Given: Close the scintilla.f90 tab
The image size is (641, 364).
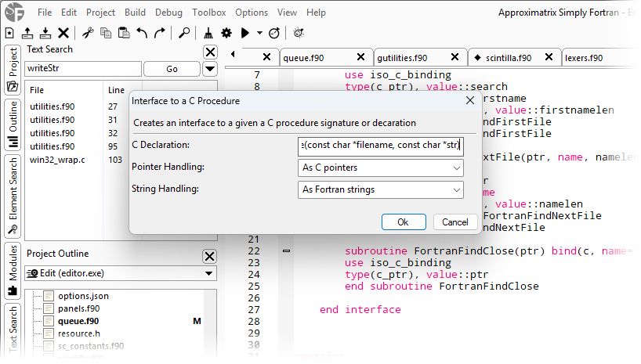Looking at the screenshot, I should click(549, 57).
